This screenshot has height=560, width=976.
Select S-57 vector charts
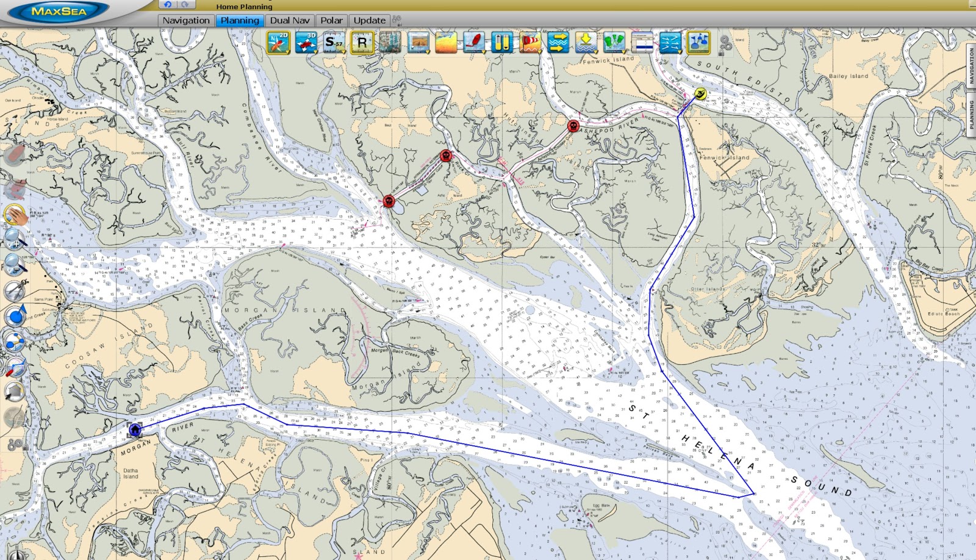(x=334, y=43)
